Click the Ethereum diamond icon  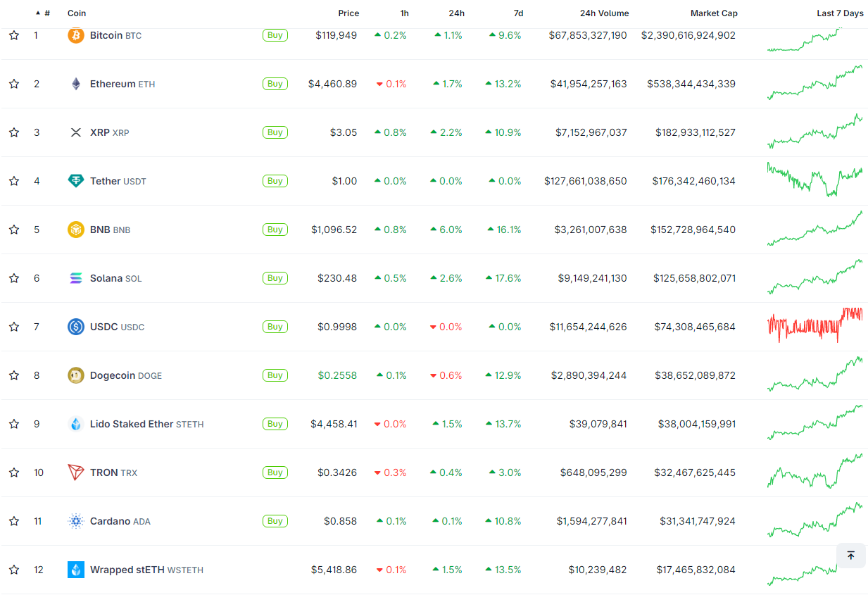click(75, 84)
